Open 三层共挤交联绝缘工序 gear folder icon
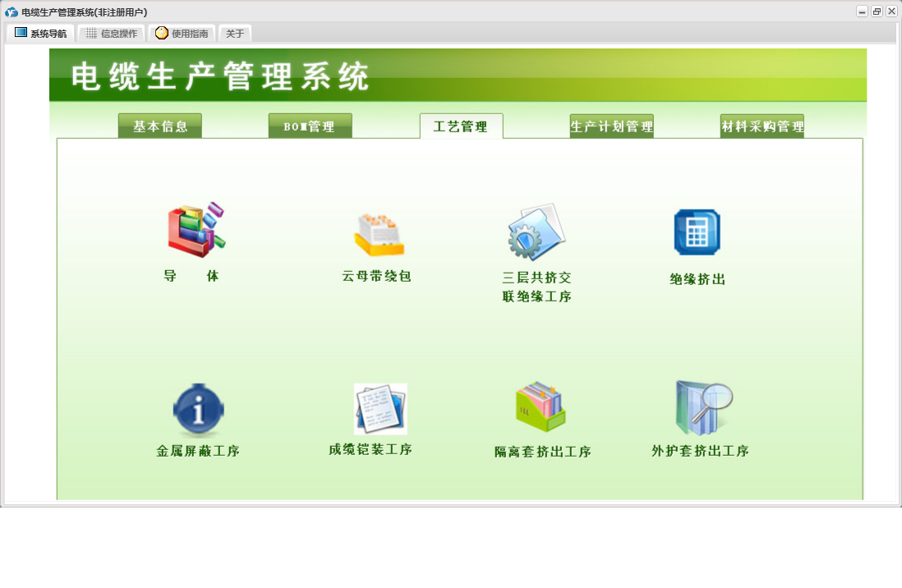This screenshot has width=902, height=588. 536,232
